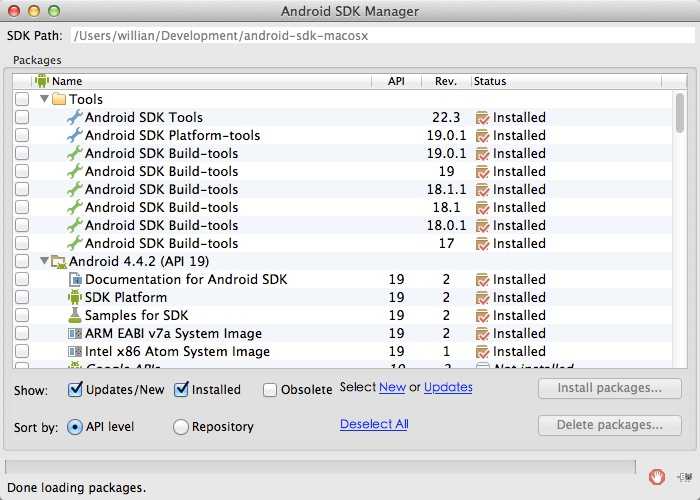Click the SDK Platform android icon

75,297
